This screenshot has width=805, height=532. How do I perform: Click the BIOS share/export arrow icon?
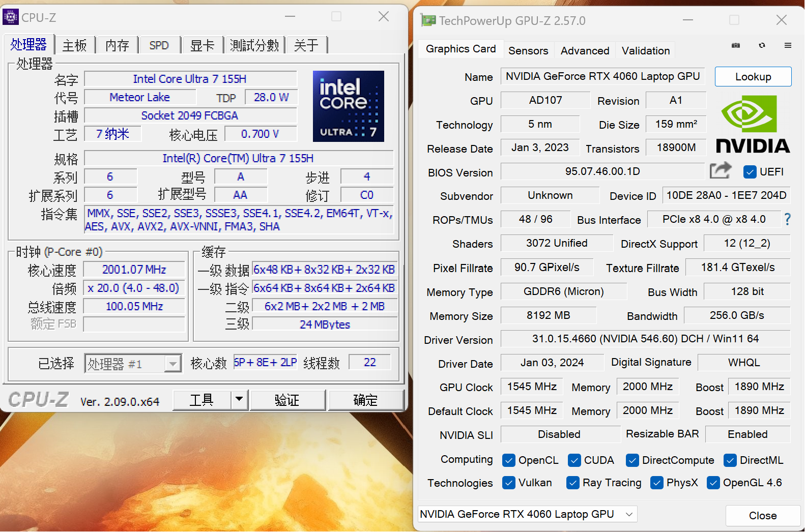[721, 170]
